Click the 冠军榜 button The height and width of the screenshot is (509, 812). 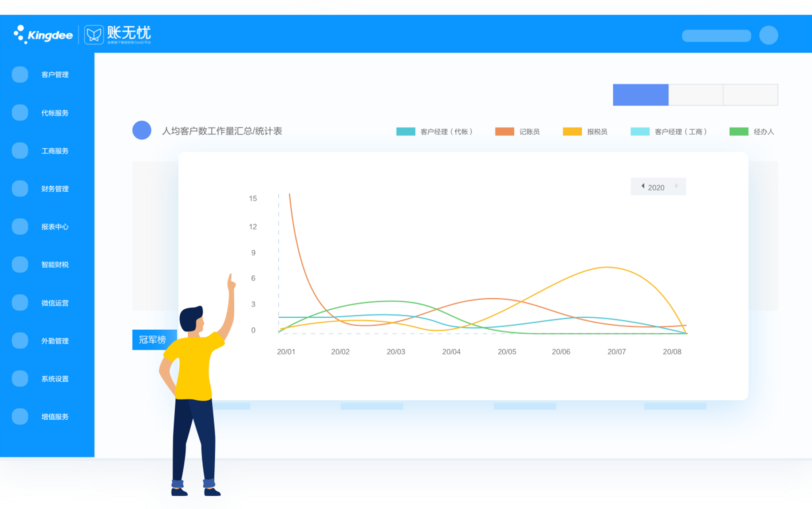click(x=154, y=340)
